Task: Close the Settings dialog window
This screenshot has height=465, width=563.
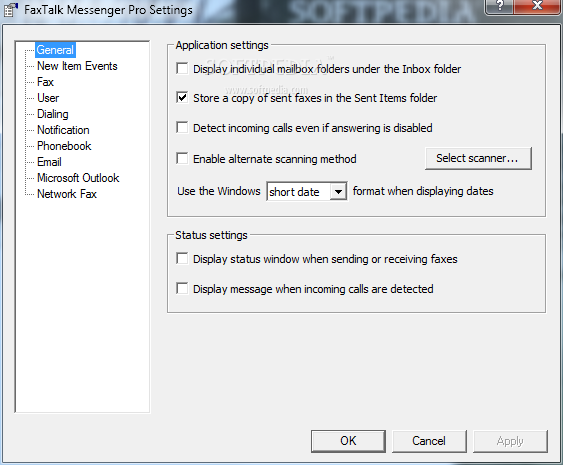Action: pyautogui.click(x=536, y=6)
